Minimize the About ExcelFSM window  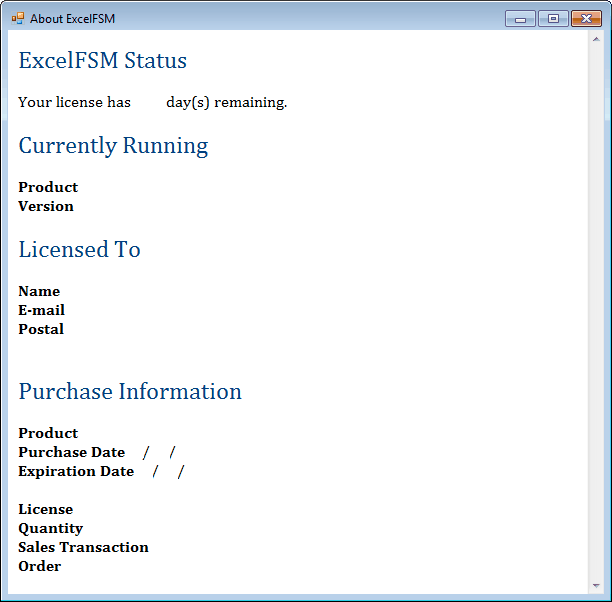click(520, 18)
